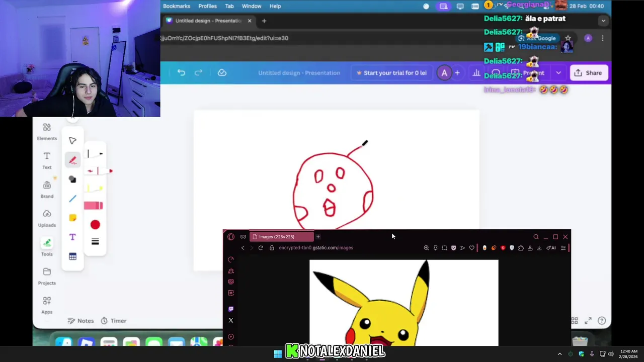The image size is (644, 362).
Task: Open the Uploads panel in Canva sidebar
Action: pos(47,219)
